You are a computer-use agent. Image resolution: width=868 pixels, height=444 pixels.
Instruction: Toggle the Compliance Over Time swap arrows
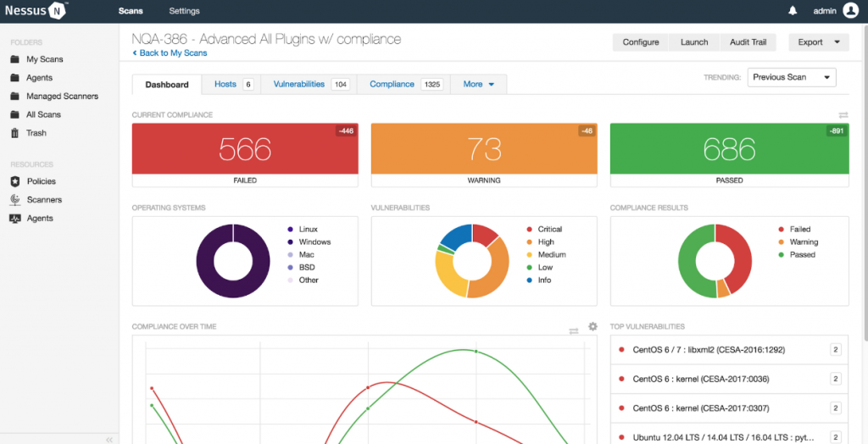point(574,331)
